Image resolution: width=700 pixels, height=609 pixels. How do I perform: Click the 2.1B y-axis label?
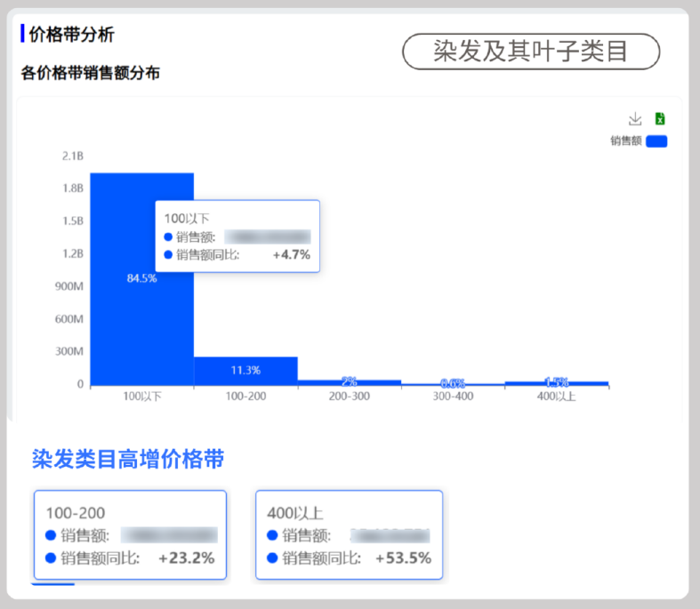pos(73,156)
